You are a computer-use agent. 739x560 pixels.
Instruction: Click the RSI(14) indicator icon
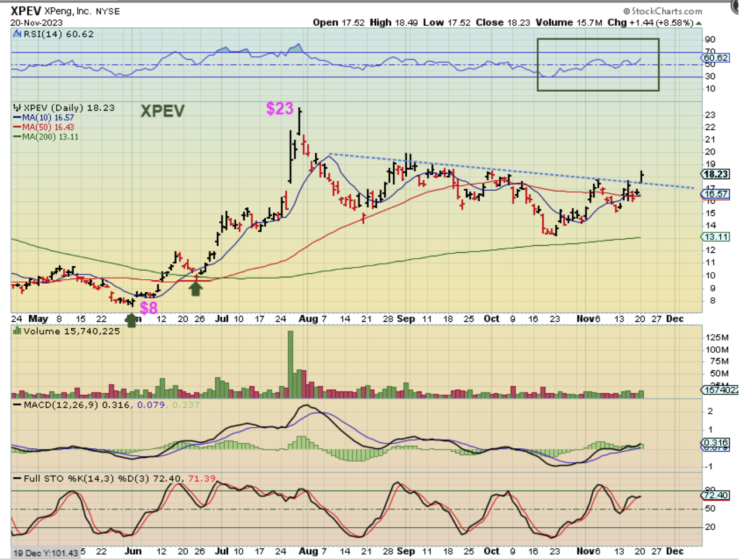pos(18,35)
